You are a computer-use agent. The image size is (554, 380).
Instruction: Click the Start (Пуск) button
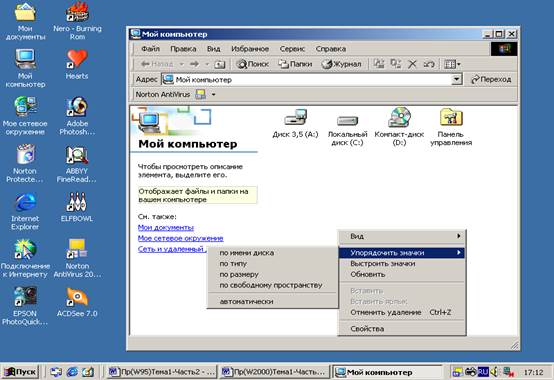point(21,372)
